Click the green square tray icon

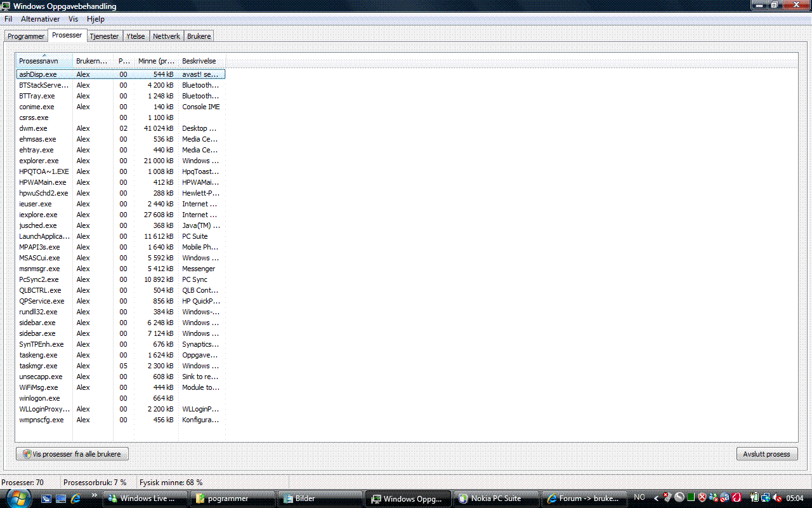tap(691, 498)
